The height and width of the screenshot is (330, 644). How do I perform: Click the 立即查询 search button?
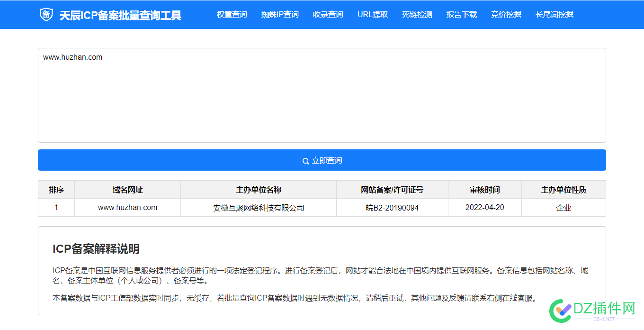coord(322,160)
